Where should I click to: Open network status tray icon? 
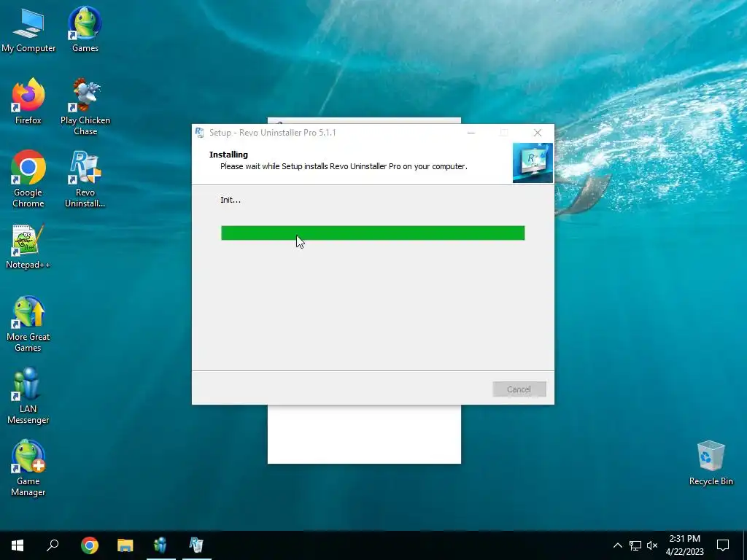[635, 545]
